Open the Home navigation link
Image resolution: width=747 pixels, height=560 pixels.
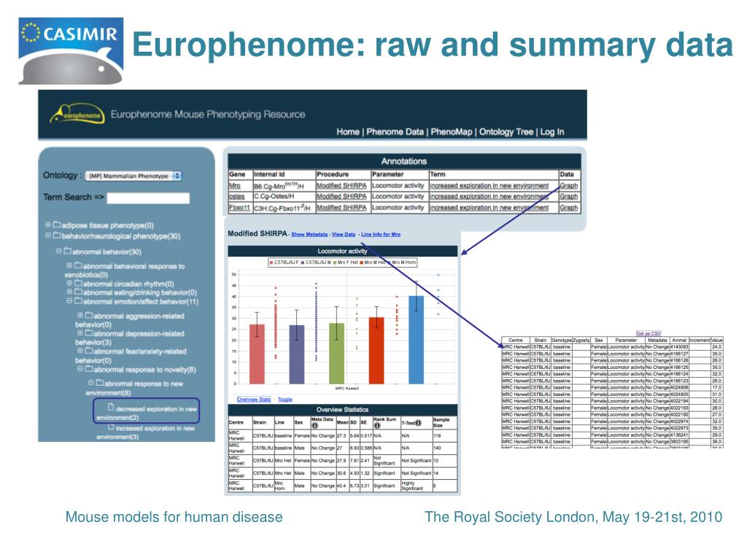point(348,132)
